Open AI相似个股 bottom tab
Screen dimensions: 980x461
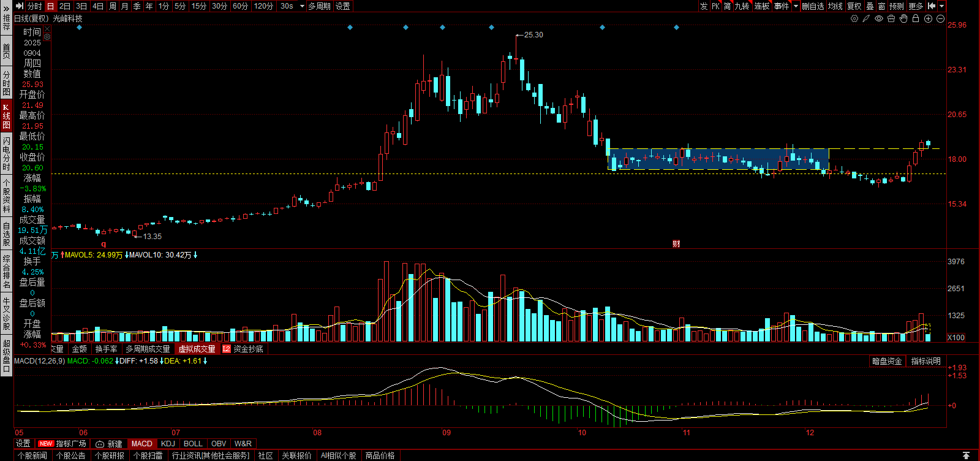pyautogui.click(x=339, y=455)
